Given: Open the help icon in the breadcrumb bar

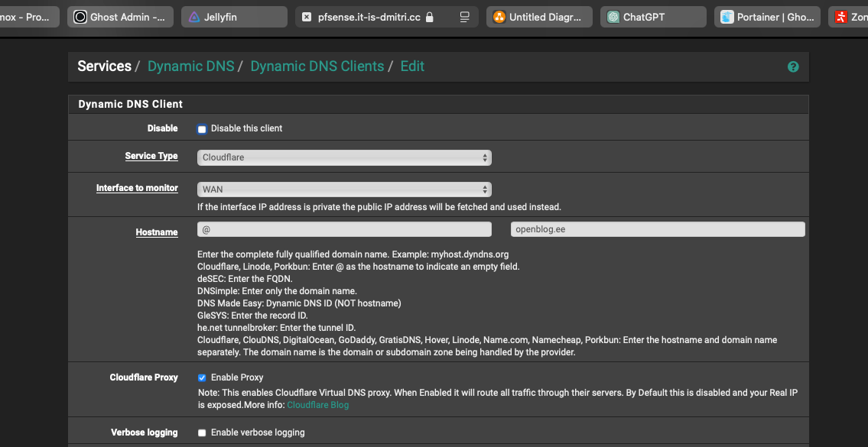Looking at the screenshot, I should [793, 67].
